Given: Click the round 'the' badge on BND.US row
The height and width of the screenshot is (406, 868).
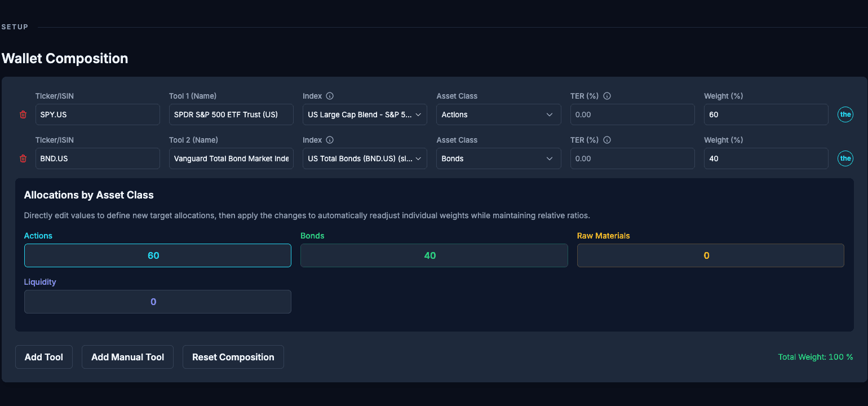Looking at the screenshot, I should pos(845,158).
